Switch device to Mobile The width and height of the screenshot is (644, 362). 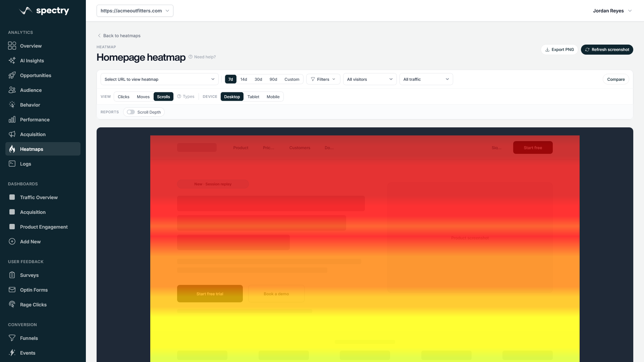(273, 97)
